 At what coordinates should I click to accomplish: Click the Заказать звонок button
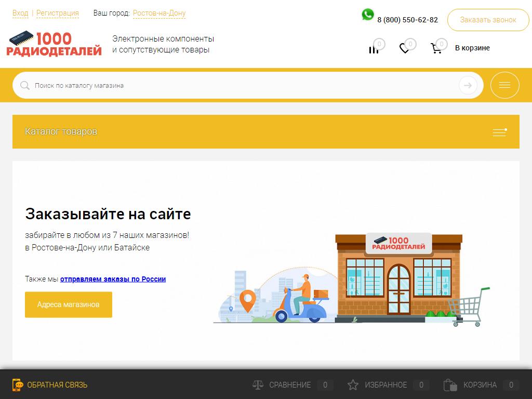point(488,20)
